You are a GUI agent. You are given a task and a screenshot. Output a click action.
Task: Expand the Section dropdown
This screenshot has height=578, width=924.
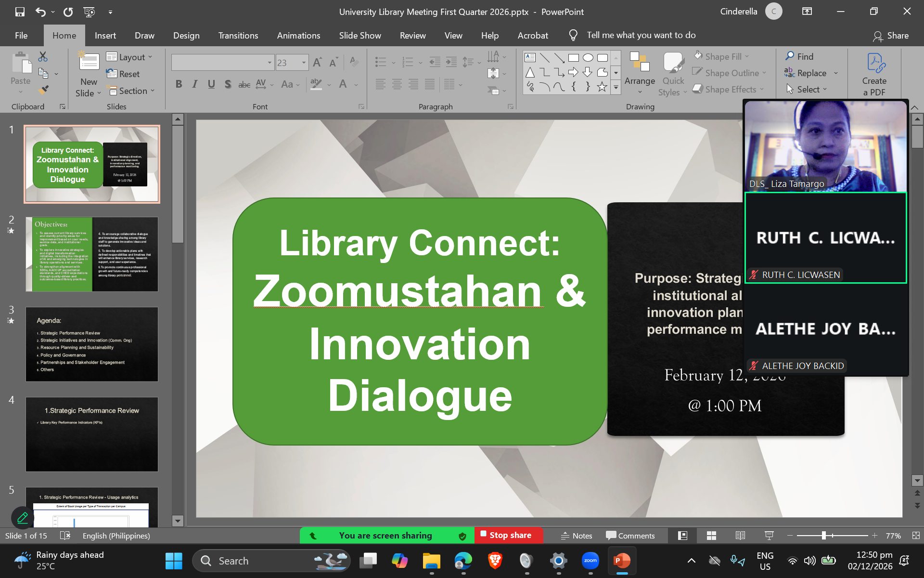click(131, 91)
